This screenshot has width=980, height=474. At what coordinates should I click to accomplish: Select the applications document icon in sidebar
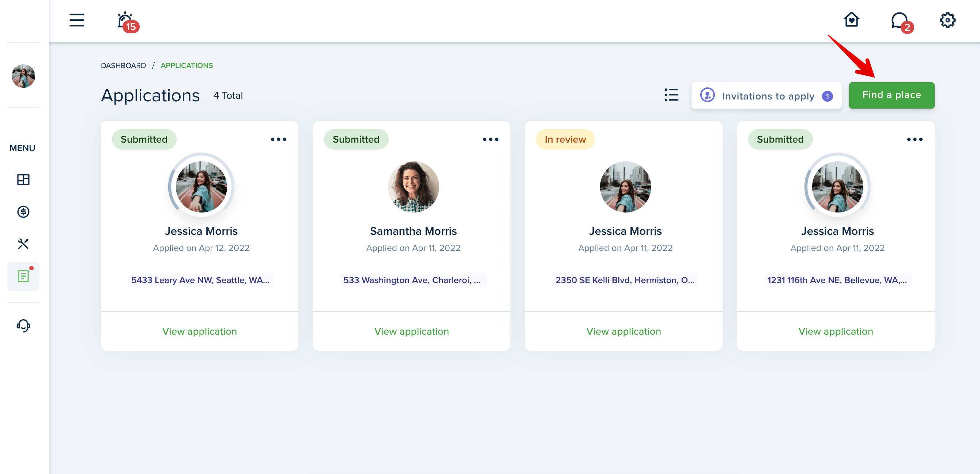click(x=23, y=276)
